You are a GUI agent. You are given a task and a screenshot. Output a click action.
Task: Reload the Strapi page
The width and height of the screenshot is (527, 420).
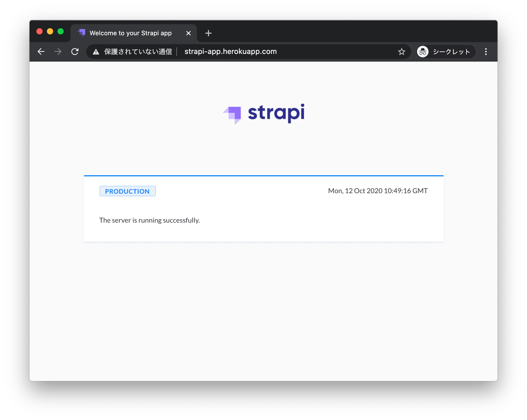75,52
